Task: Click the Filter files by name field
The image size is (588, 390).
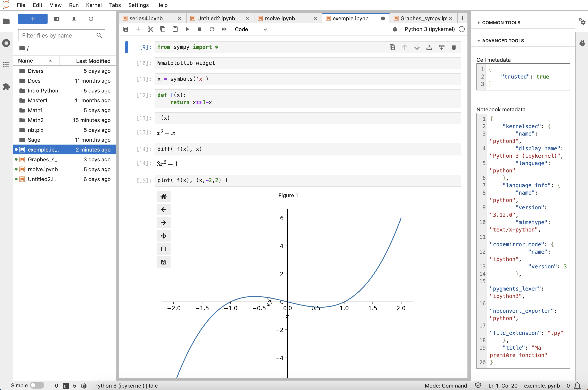Action: click(58, 35)
